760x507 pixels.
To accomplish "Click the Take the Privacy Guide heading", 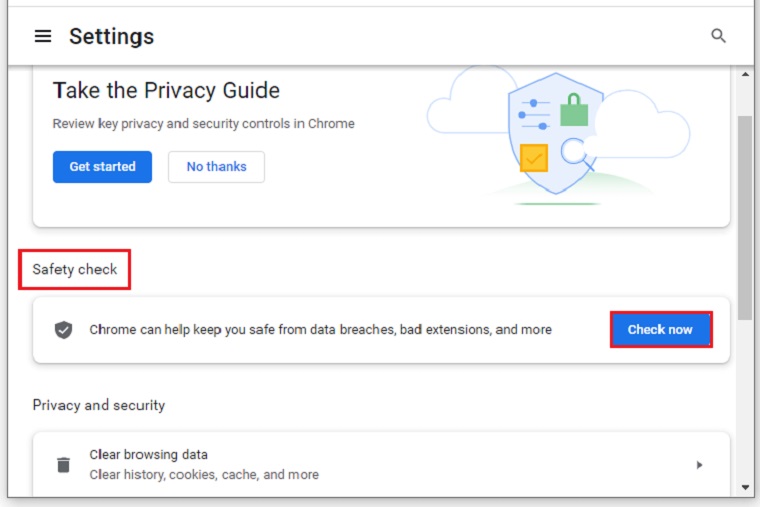I will click(x=166, y=91).
